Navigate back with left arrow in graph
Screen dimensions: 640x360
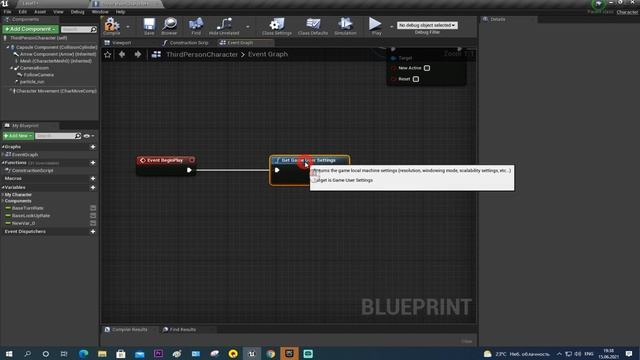coord(122,54)
